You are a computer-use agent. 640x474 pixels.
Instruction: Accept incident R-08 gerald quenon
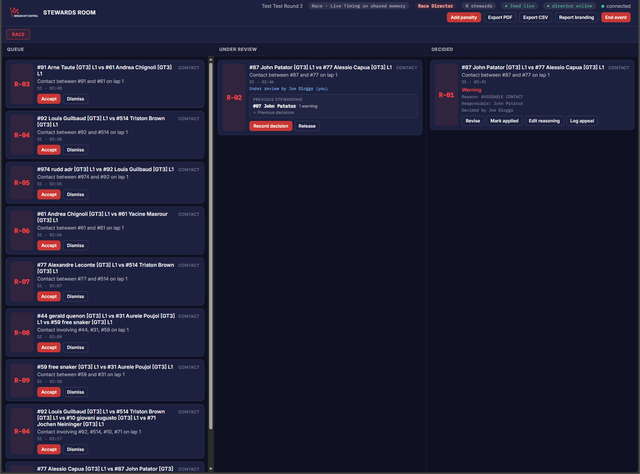(49, 347)
